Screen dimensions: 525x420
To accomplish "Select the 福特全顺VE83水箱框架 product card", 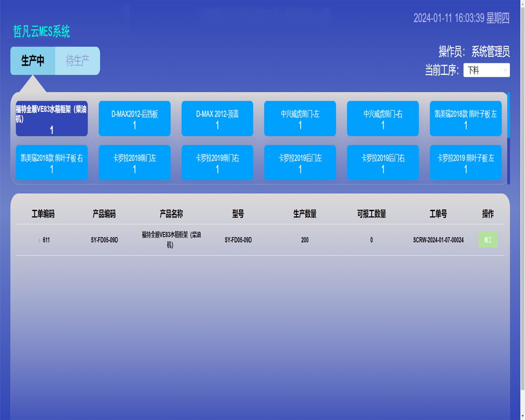I will 51,119.
